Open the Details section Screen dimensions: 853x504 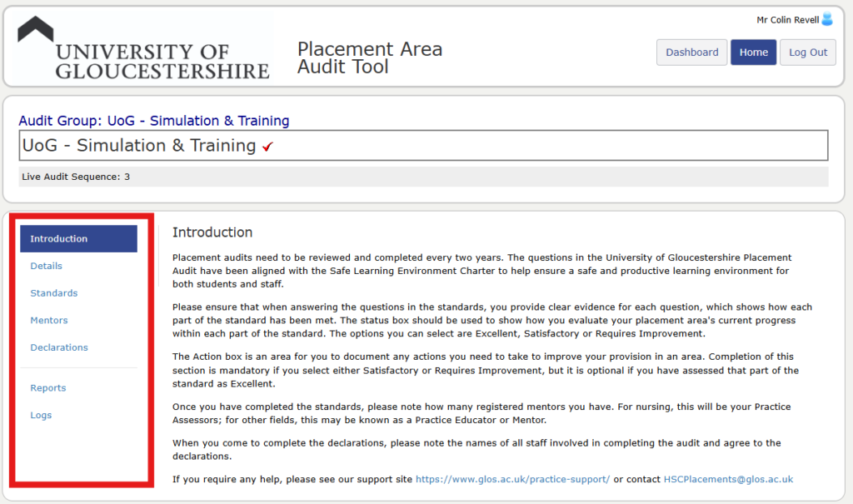click(x=47, y=266)
